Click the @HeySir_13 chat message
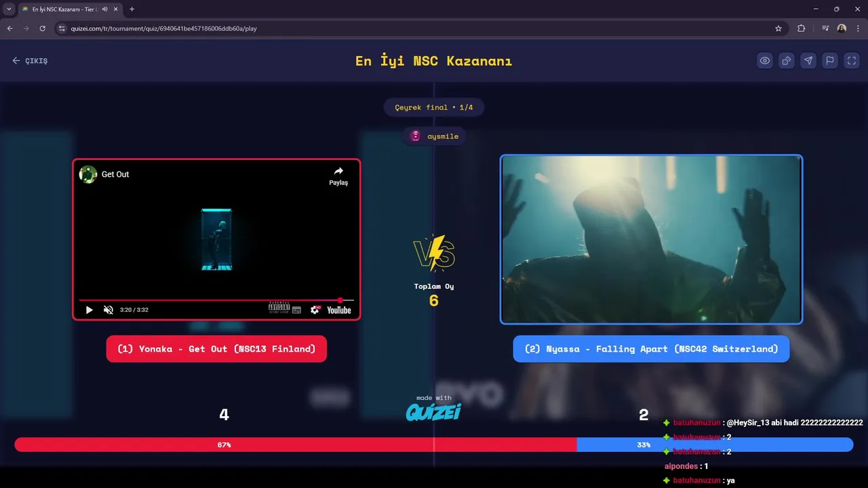The image size is (868, 488). point(795,422)
